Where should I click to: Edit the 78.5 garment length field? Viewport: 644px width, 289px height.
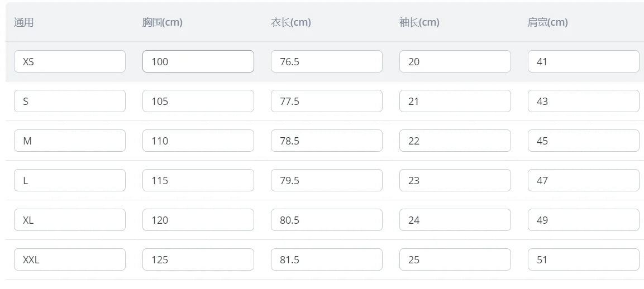[x=327, y=141]
